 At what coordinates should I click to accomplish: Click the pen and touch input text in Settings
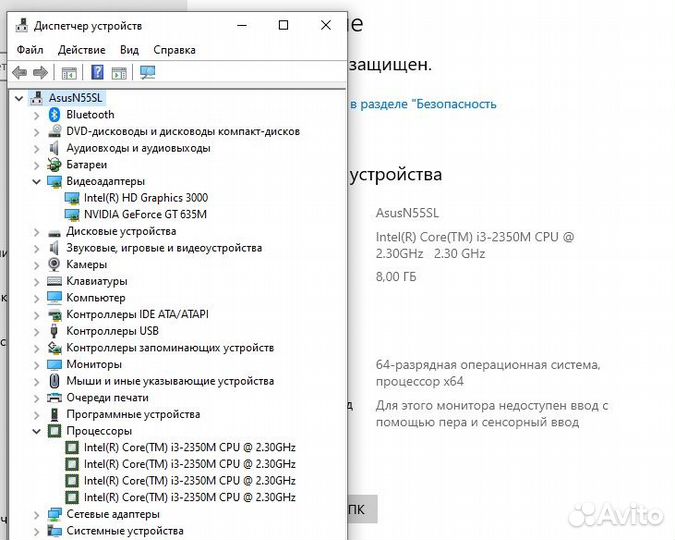[492, 414]
